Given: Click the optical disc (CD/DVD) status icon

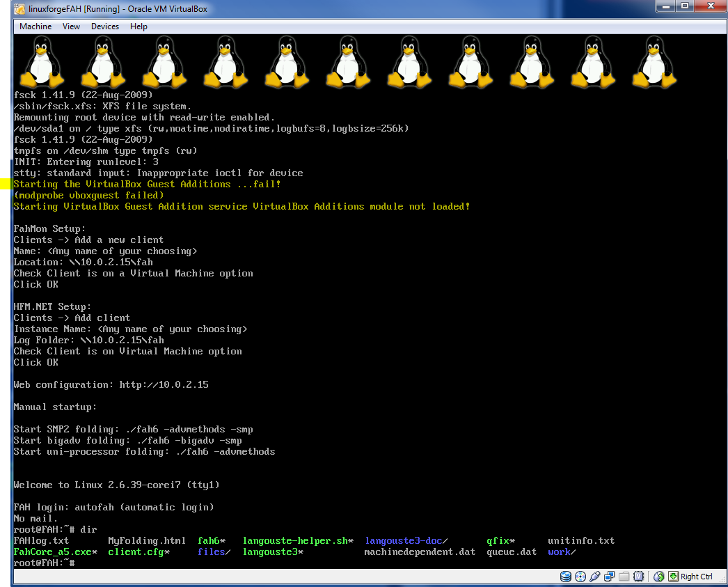Looking at the screenshot, I should pos(580,577).
